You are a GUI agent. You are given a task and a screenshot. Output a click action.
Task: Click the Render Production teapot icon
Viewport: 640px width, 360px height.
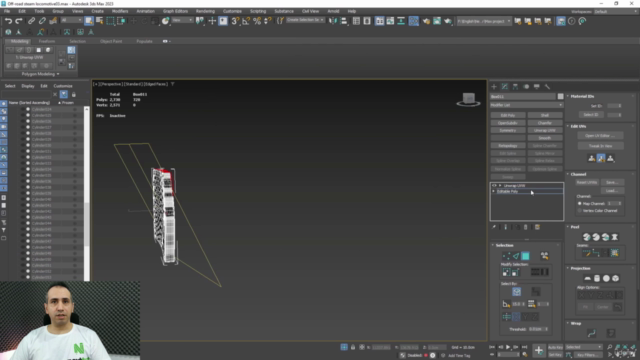click(x=448, y=21)
